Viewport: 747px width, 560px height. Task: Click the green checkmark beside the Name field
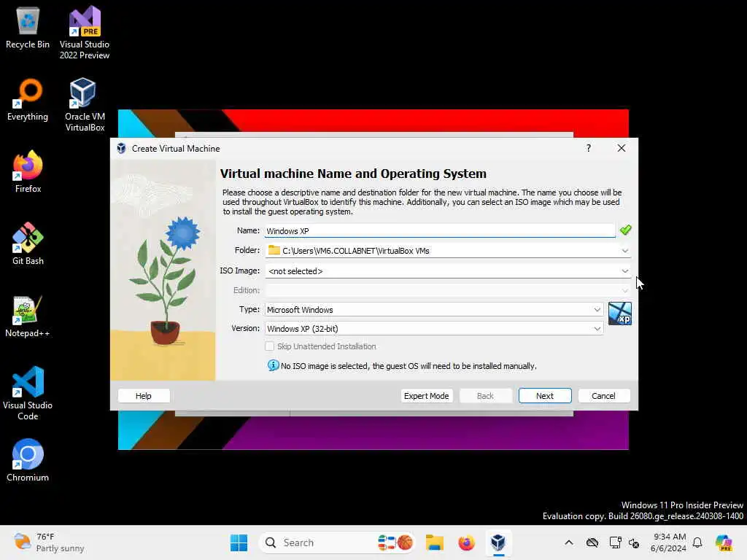(x=625, y=230)
